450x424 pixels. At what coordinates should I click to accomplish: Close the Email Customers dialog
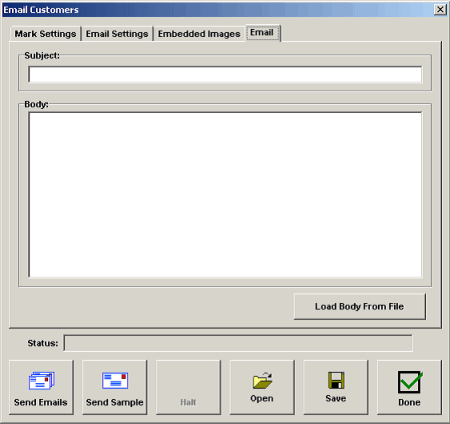coord(440,9)
